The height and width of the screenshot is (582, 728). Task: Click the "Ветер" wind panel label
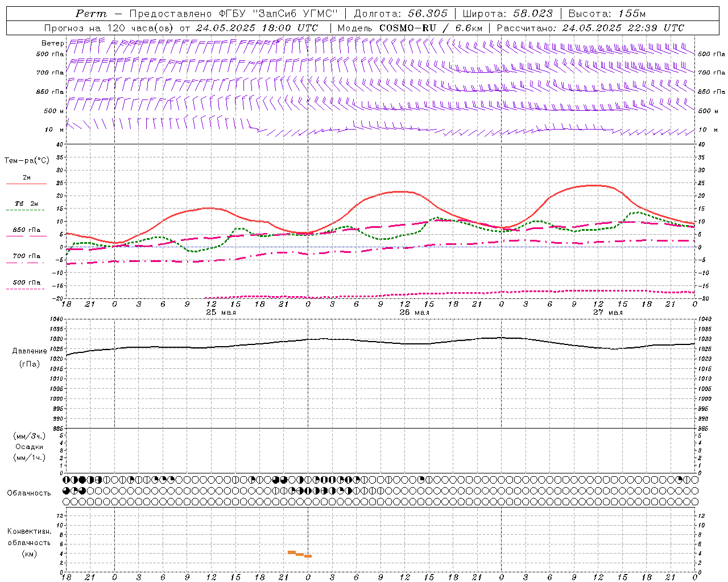pos(52,43)
